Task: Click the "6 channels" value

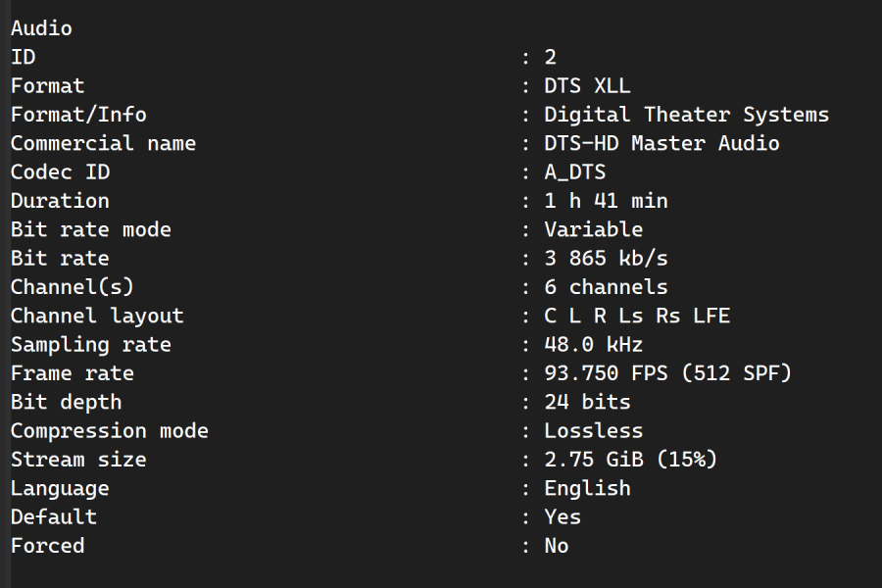Action: 606,287
